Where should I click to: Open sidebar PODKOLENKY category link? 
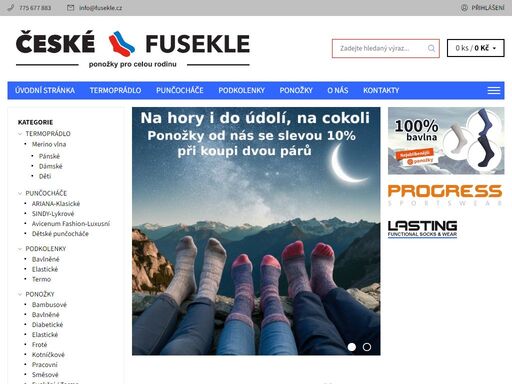click(x=46, y=249)
